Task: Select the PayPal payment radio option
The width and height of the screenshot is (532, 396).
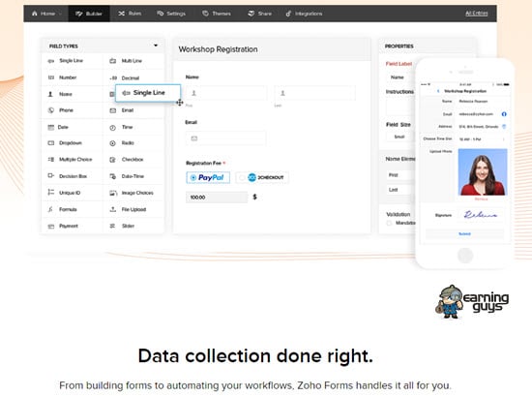Action: (208, 177)
